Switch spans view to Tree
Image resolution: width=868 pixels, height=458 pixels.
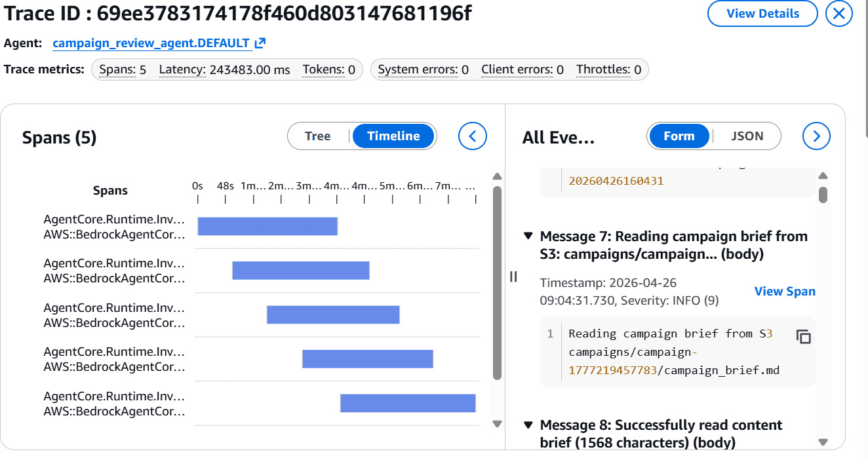[x=318, y=136]
